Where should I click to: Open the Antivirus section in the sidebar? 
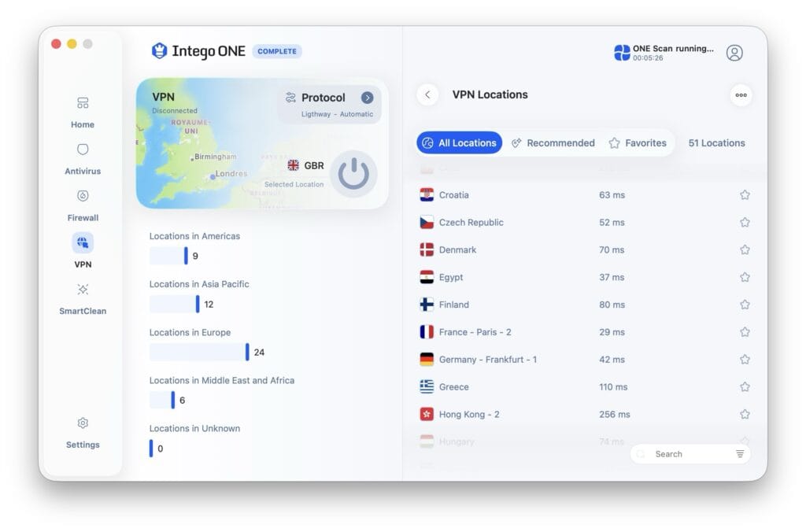coord(83,156)
